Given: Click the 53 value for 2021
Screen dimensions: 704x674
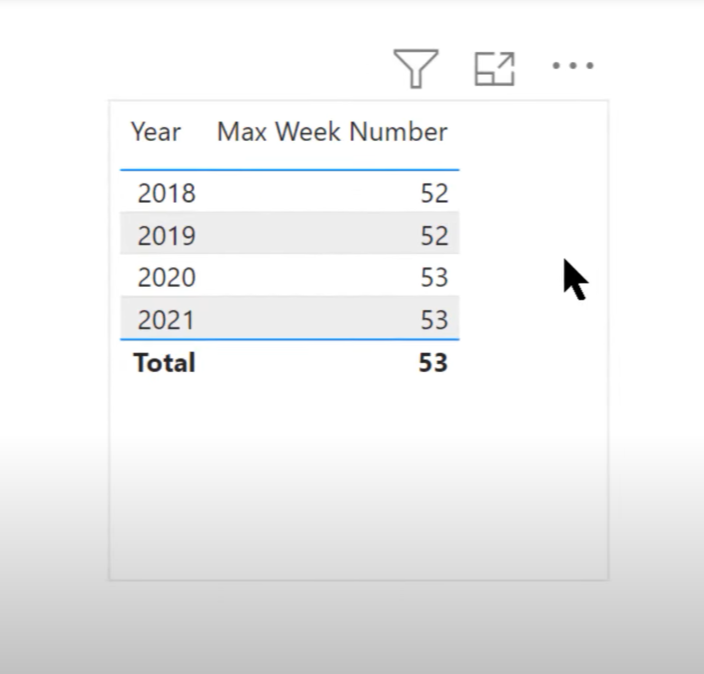Looking at the screenshot, I should click(x=434, y=320).
